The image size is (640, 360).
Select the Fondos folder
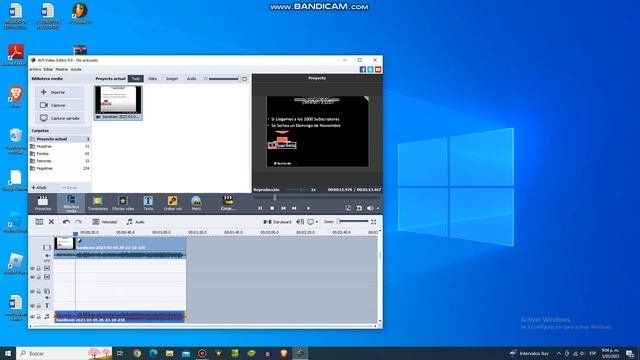tap(60, 153)
